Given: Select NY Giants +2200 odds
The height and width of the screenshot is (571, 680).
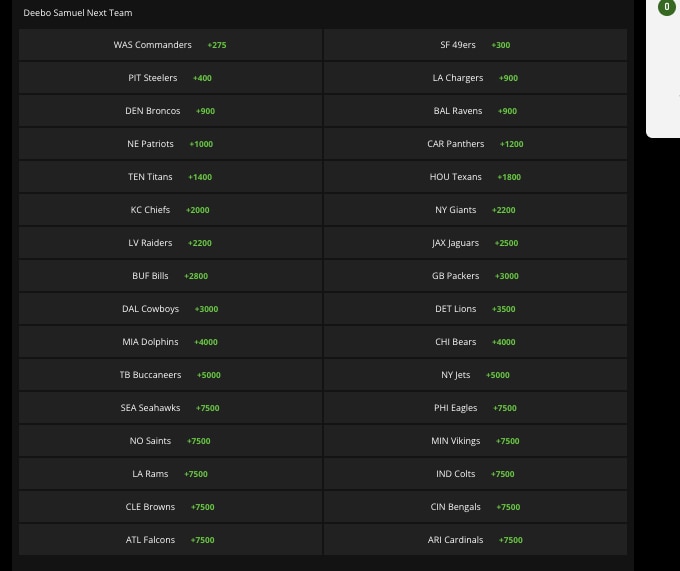Looking at the screenshot, I should coord(475,210).
